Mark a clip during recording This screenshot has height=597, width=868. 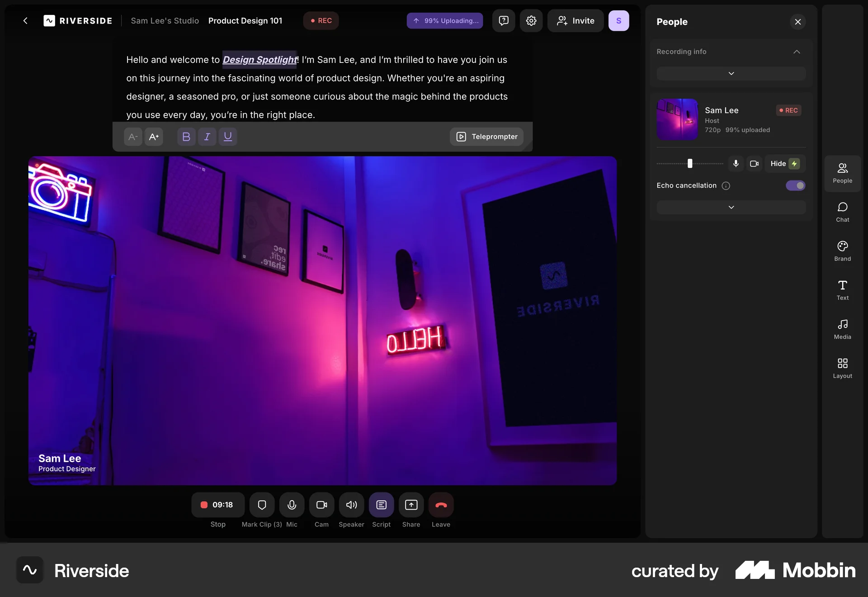pos(261,505)
